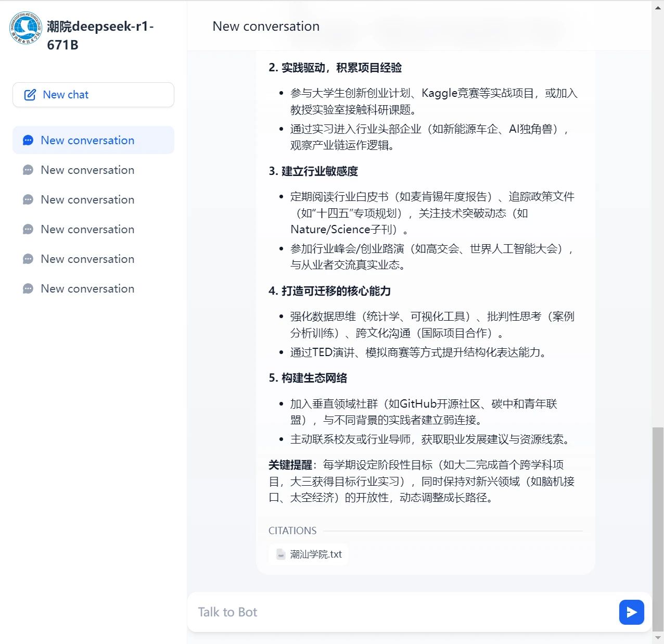Screen dimensions: 664x644
Task: Click the pencil icon inside New chat
Action: (x=30, y=95)
